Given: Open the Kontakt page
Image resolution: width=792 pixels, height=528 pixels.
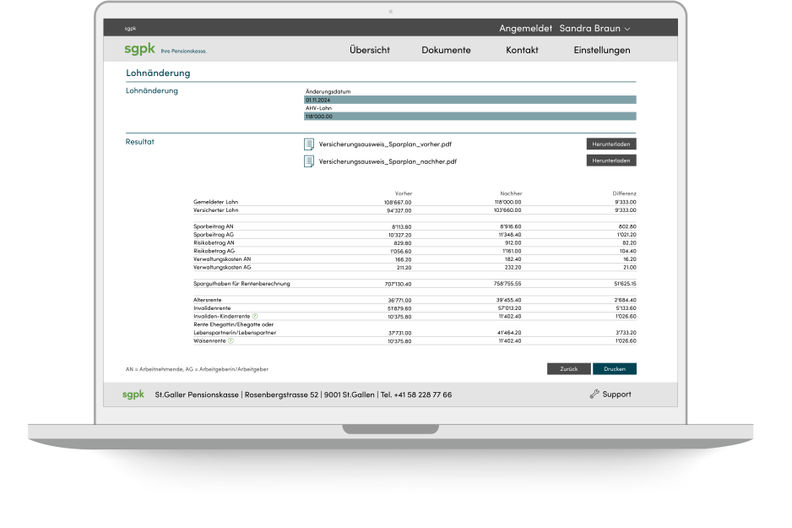Looking at the screenshot, I should (x=522, y=50).
